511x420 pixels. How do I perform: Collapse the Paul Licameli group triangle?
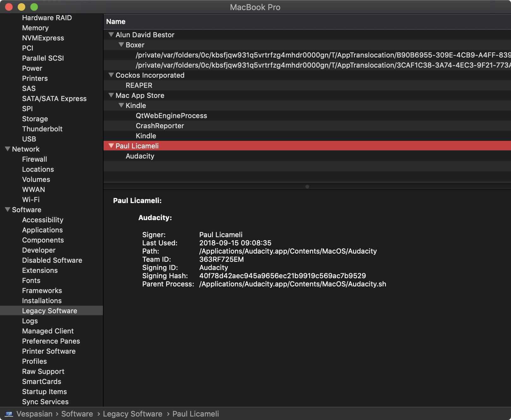point(111,146)
